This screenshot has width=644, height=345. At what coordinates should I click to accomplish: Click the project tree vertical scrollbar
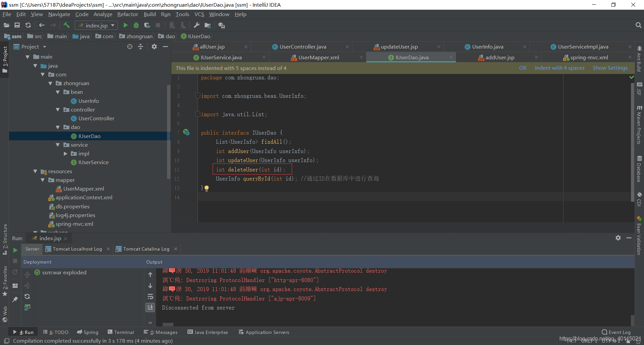point(169,132)
